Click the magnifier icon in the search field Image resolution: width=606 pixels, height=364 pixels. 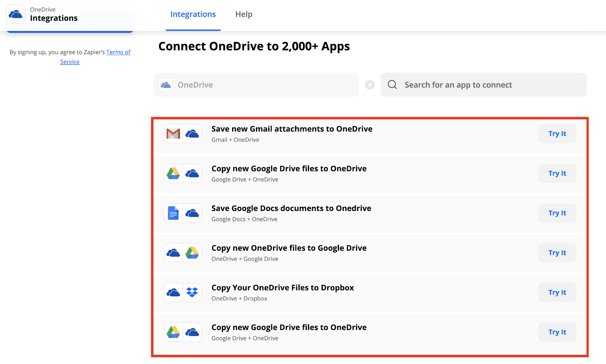click(x=392, y=84)
